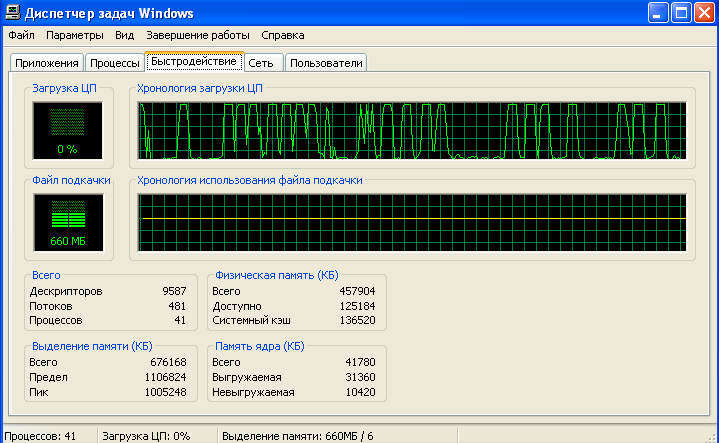Maximize the Диспетчер задач window
The width and height of the screenshot is (719, 443).
681,12
